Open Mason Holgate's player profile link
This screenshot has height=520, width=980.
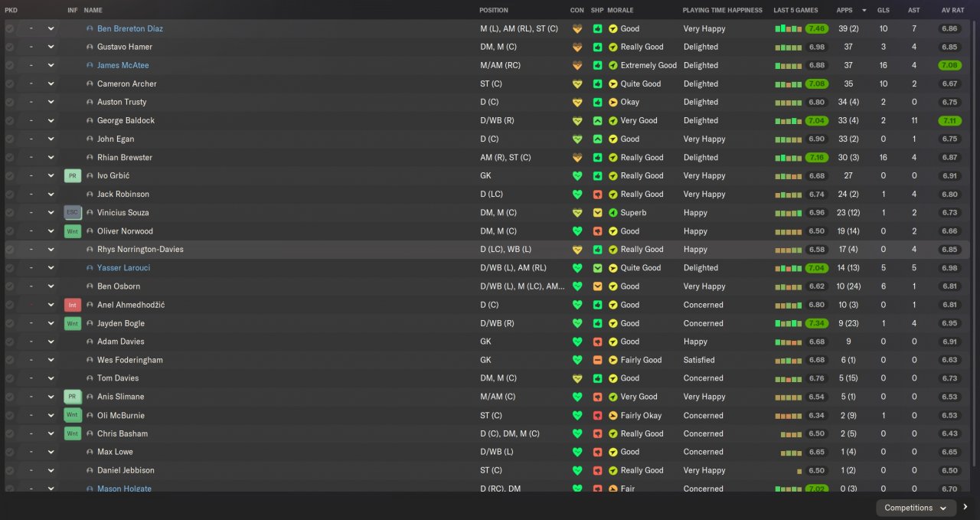[x=124, y=489]
